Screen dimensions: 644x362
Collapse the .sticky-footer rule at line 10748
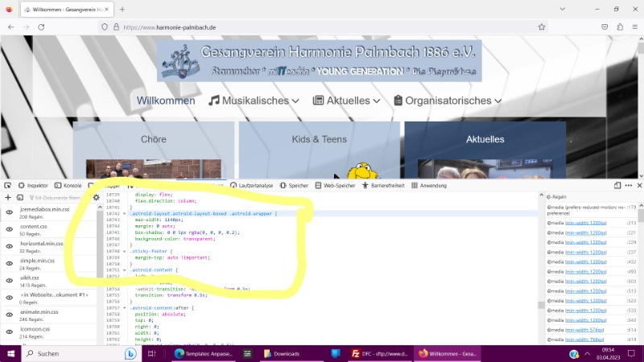125,251
